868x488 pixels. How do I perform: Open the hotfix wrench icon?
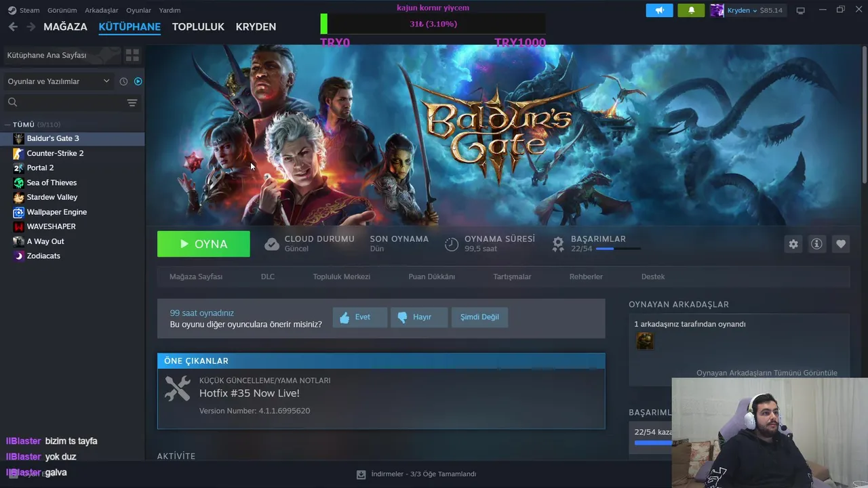(x=178, y=388)
